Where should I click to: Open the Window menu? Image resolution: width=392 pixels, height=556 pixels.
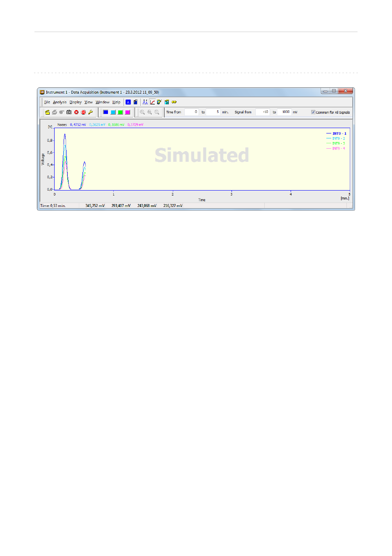(103, 102)
